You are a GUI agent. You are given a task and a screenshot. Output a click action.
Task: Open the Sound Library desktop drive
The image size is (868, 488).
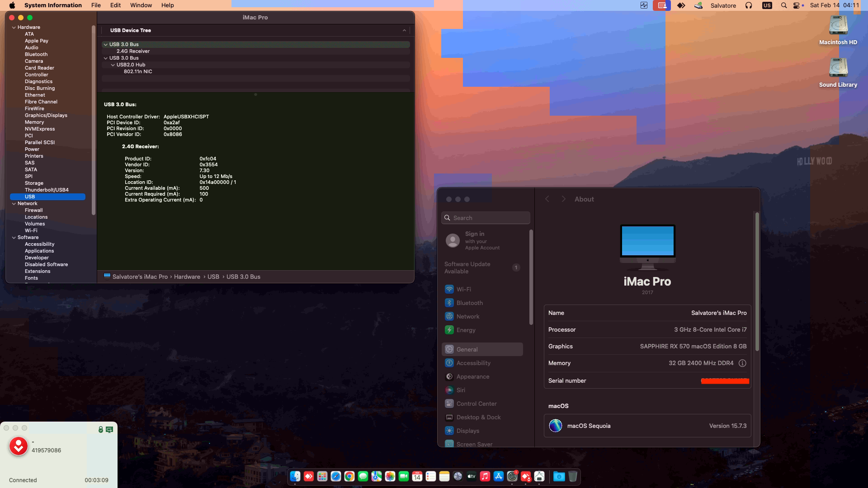click(x=838, y=73)
